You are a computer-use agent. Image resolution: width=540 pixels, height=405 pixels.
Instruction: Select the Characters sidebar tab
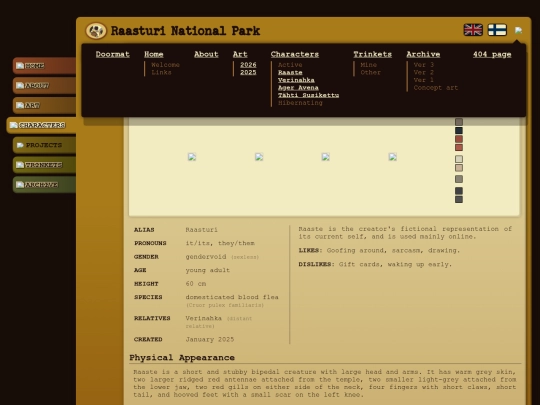pyautogui.click(x=41, y=125)
